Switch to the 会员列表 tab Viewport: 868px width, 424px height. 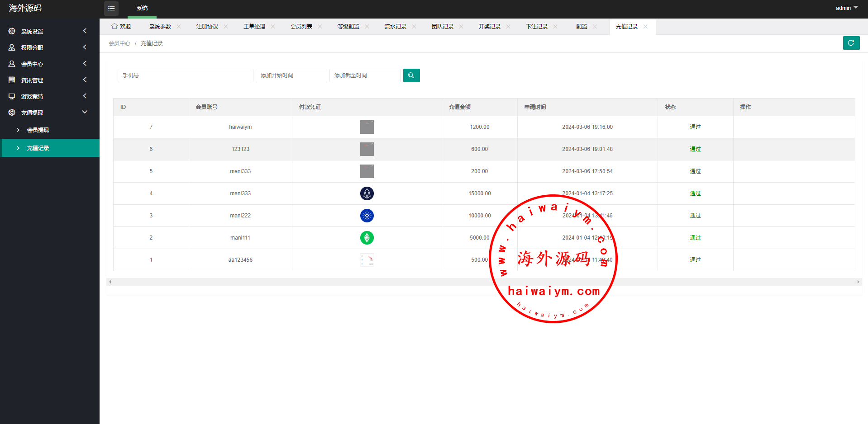301,27
